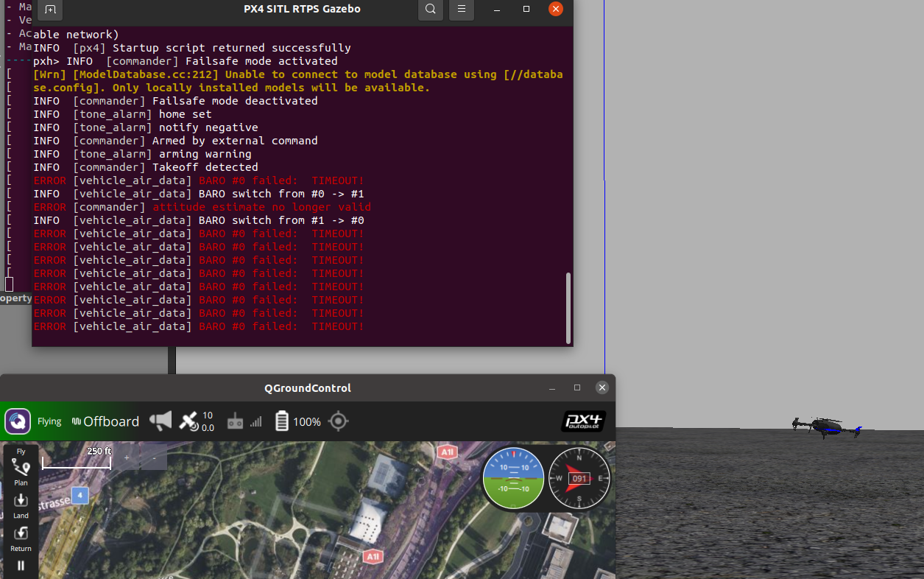924x579 pixels.
Task: Click the terminal vertical scrollbar handle
Action: click(x=568, y=307)
